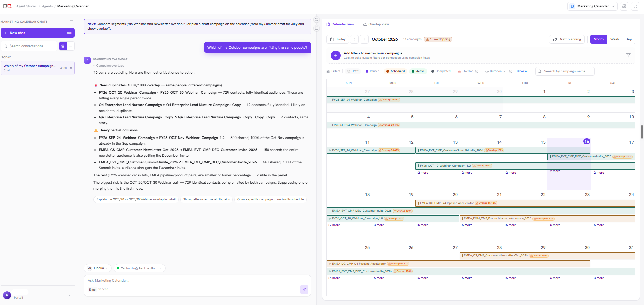This screenshot has height=305, width=644.
Task: Select the Day calendar view
Action: coord(628,39)
